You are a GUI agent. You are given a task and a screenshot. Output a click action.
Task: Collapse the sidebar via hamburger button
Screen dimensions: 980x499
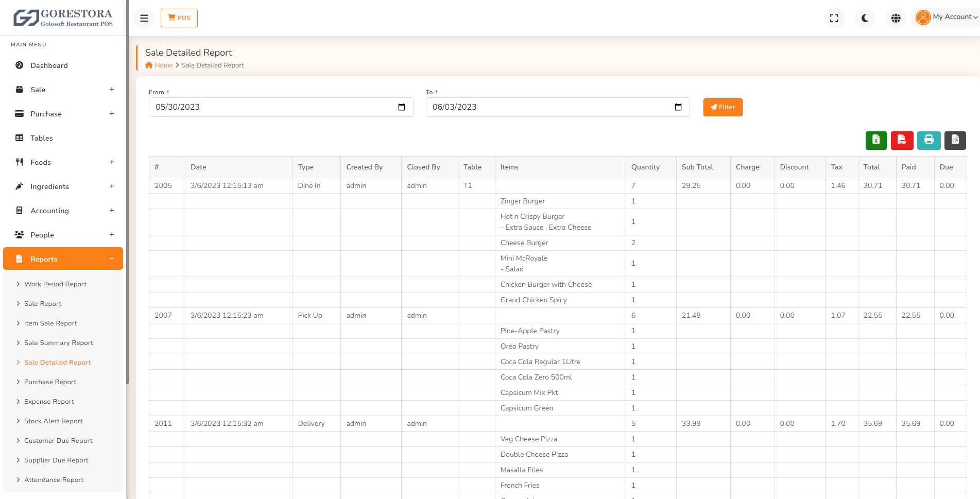[x=144, y=18]
